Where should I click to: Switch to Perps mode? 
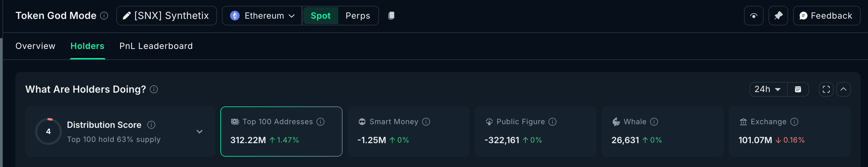[358, 16]
